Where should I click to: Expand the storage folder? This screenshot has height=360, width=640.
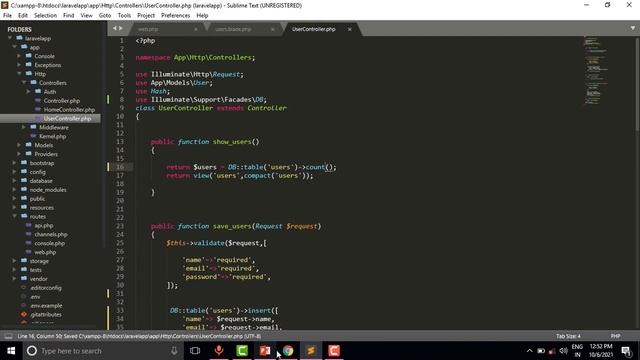tap(14, 261)
